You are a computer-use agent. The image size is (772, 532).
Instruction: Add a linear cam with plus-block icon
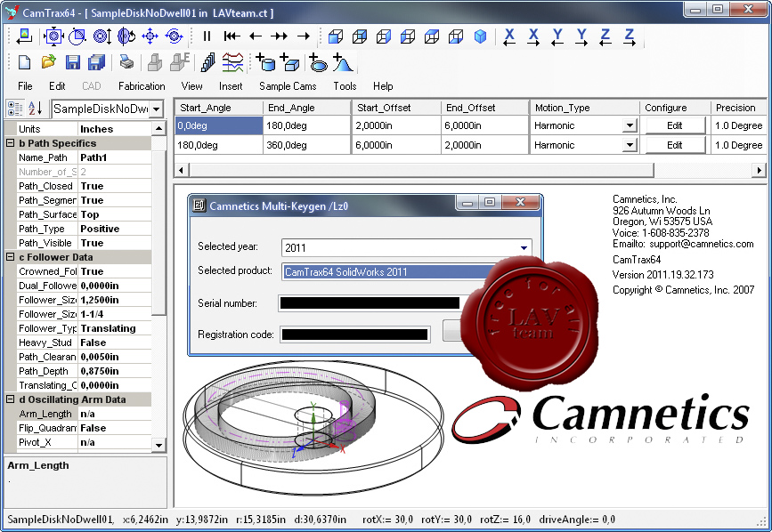tap(289, 62)
